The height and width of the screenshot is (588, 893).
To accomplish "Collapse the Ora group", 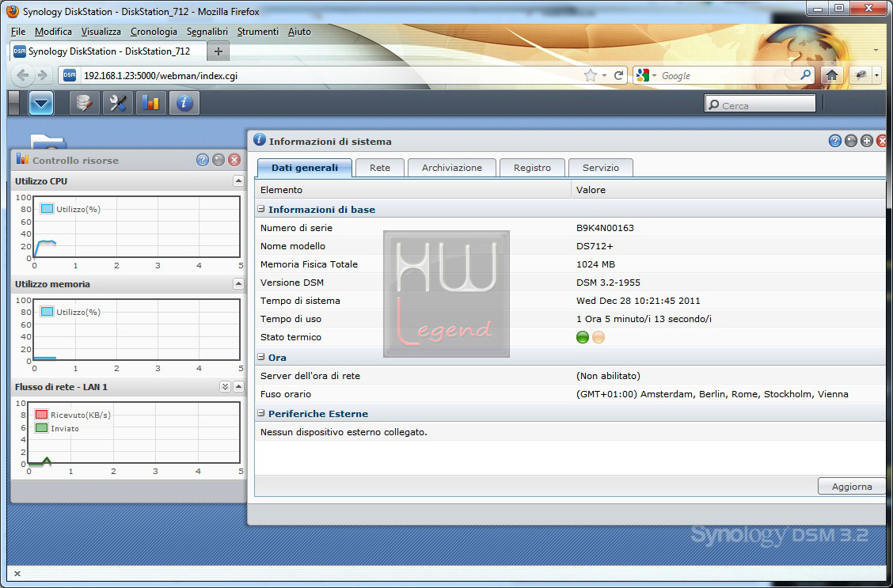I will (260, 357).
